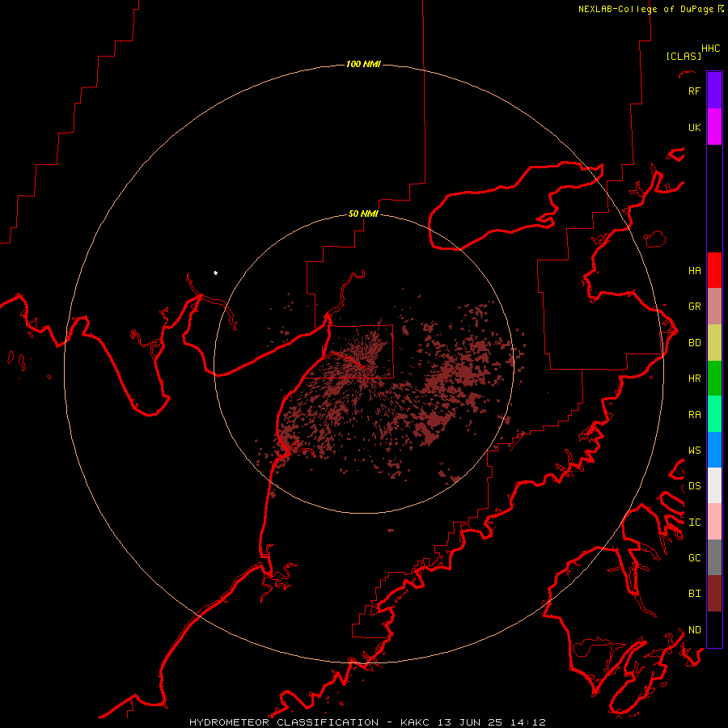Click the HA red legend swatch

point(714,270)
